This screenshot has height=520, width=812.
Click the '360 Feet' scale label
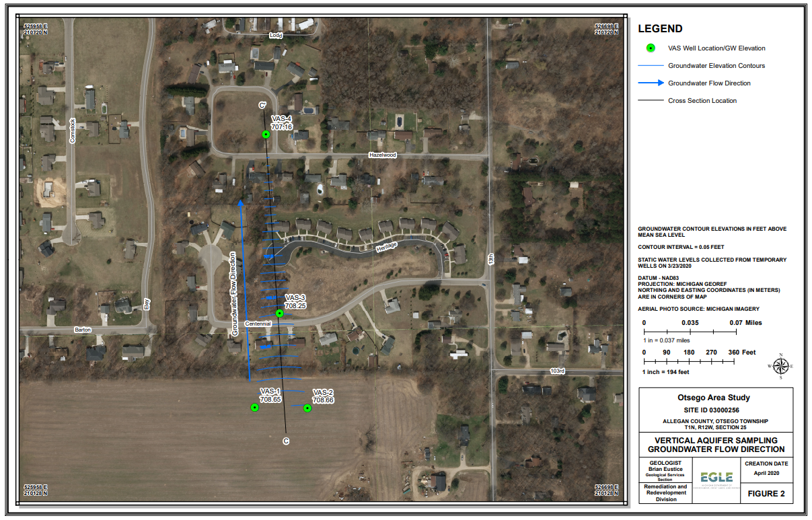(x=741, y=352)
